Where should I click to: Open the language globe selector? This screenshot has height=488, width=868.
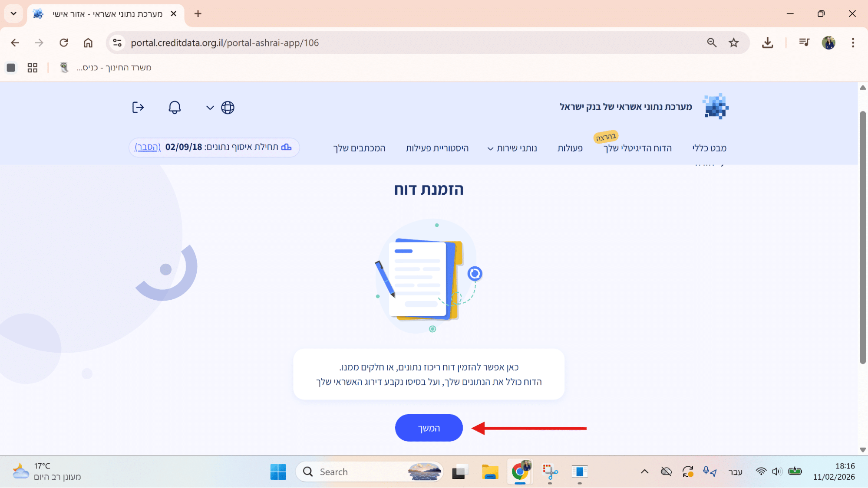point(227,107)
